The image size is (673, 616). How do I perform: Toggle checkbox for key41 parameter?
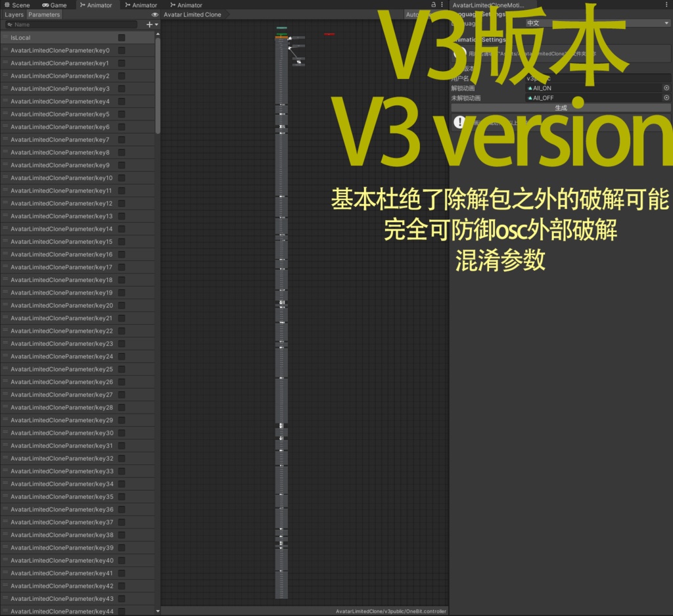click(x=122, y=573)
